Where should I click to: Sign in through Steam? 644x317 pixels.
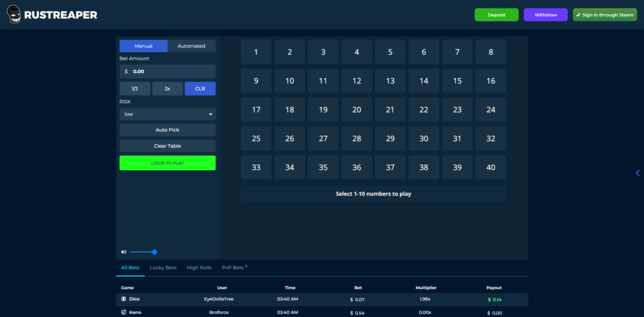pyautogui.click(x=605, y=15)
